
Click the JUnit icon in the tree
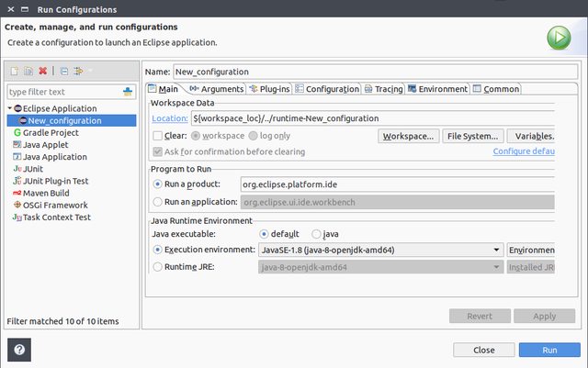point(17,169)
